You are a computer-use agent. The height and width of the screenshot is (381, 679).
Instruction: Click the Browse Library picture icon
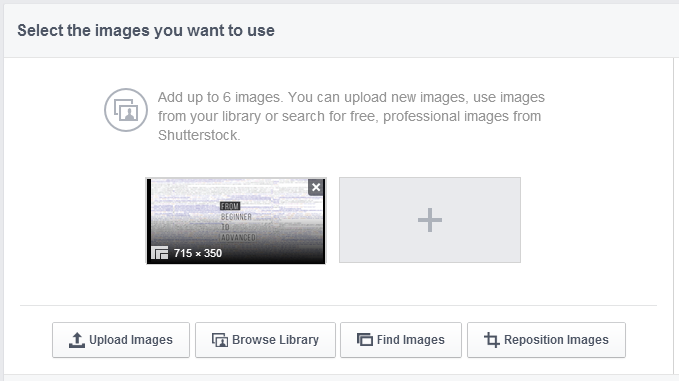pyautogui.click(x=220, y=340)
